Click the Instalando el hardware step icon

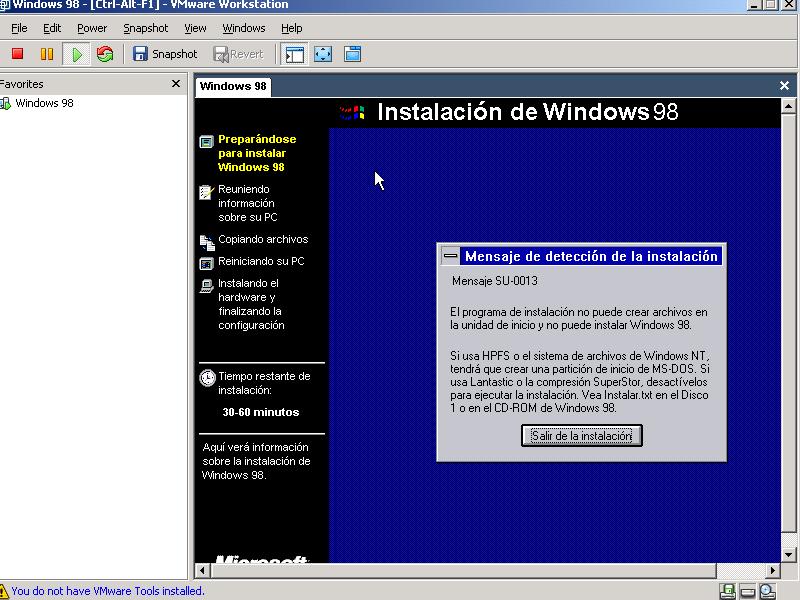point(206,286)
